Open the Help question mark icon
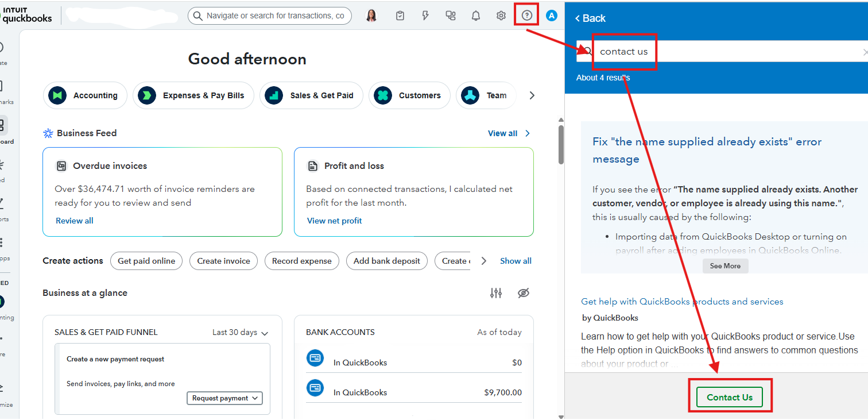 [526, 16]
